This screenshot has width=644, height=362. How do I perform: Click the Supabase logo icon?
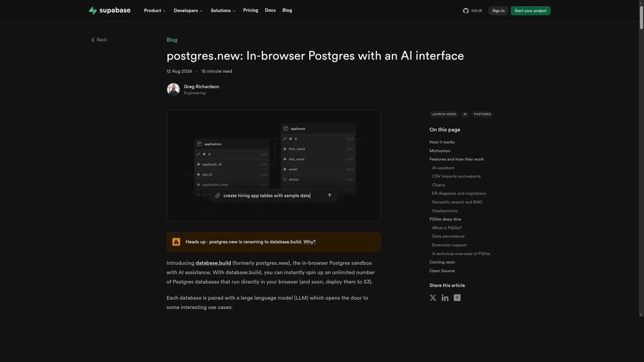click(x=92, y=10)
